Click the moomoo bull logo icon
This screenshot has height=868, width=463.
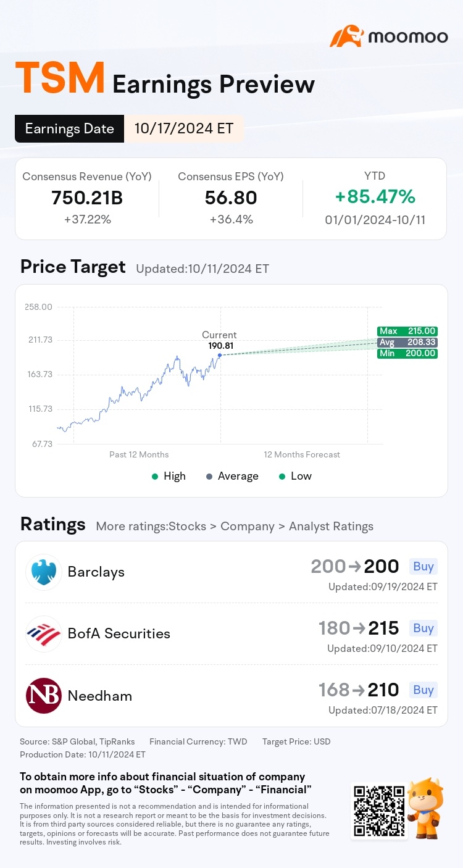coord(346,36)
